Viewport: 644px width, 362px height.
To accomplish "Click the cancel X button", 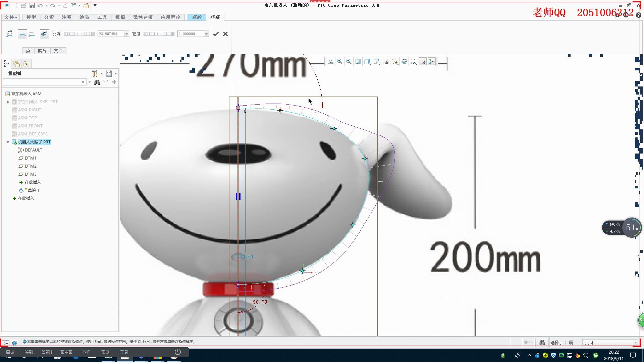I will 226,34.
